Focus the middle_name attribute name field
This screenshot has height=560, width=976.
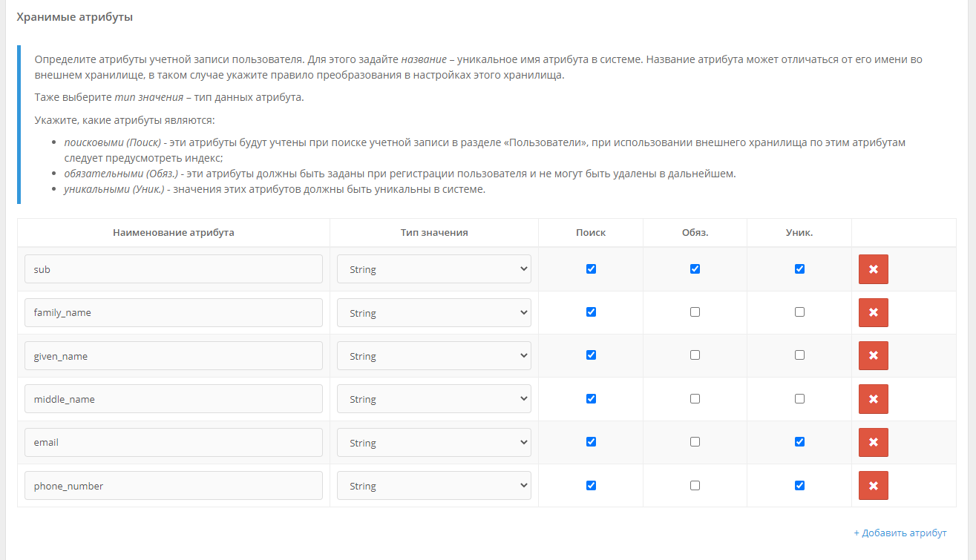(173, 399)
